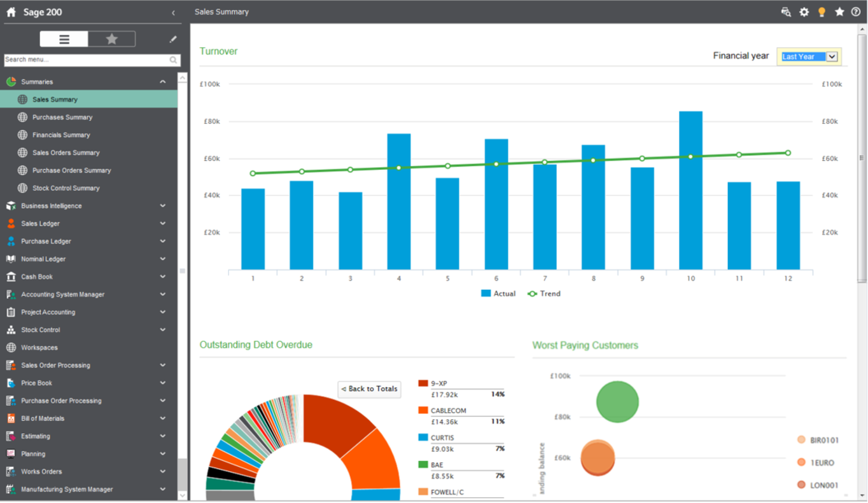Click the Sales Ledger person icon
868x503 pixels.
11,224
